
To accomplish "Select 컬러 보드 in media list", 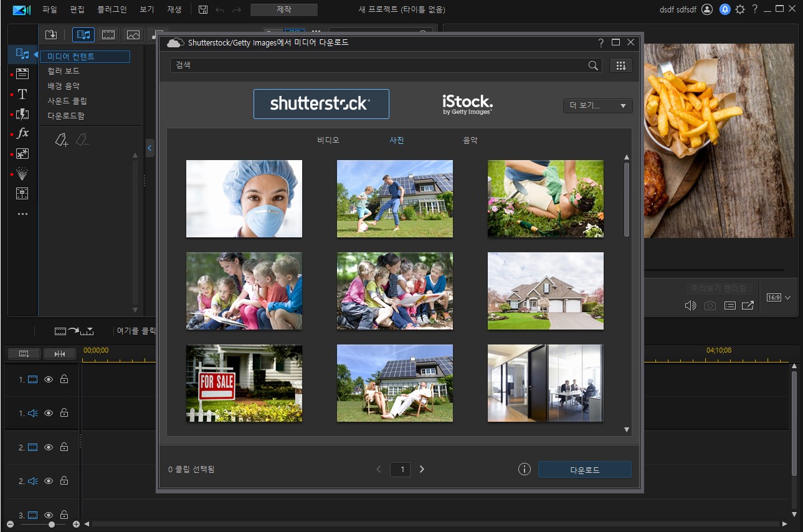I will pyautogui.click(x=64, y=71).
